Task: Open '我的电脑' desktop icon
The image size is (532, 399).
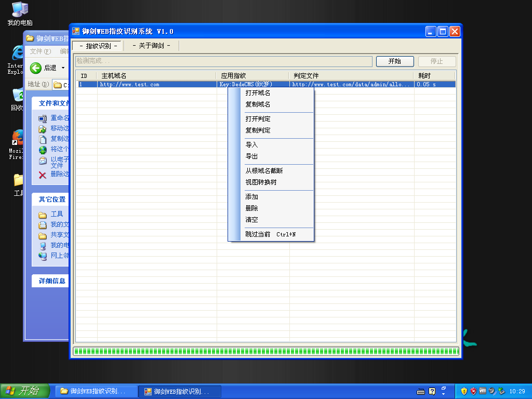Action: pos(20,14)
